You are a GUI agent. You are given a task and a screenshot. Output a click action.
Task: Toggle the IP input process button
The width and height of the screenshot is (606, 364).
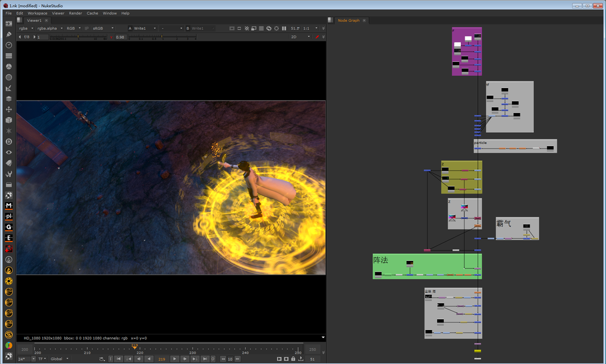87,28
